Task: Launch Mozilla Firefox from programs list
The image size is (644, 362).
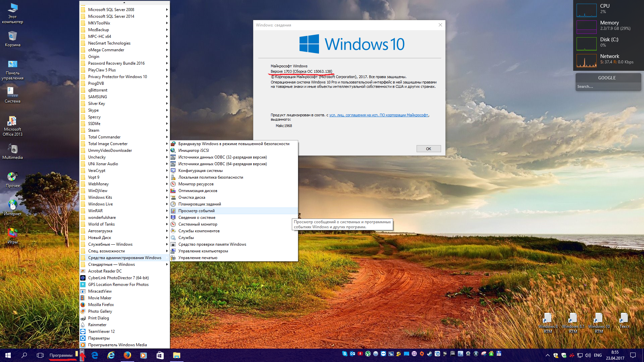Action: pyautogui.click(x=124, y=305)
